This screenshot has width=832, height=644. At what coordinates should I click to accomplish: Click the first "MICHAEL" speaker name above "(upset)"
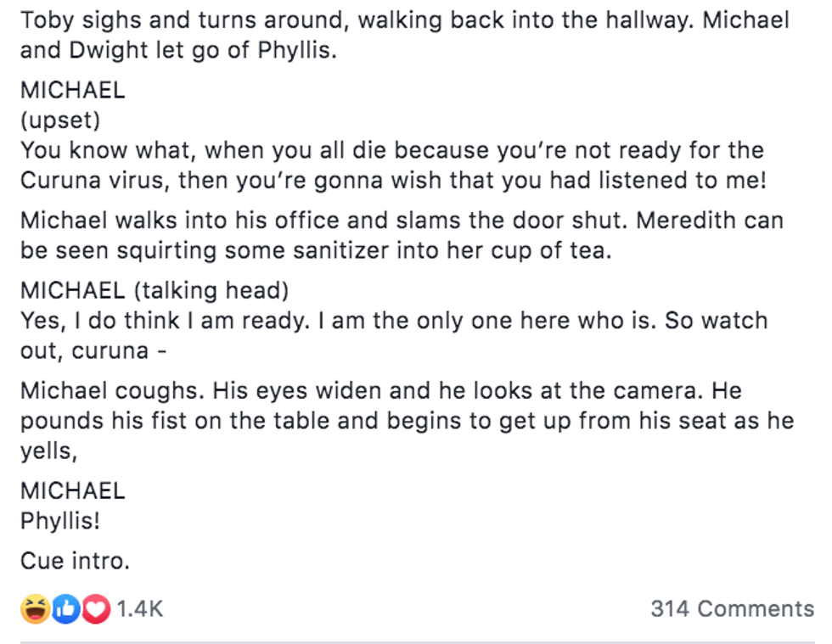click(72, 90)
